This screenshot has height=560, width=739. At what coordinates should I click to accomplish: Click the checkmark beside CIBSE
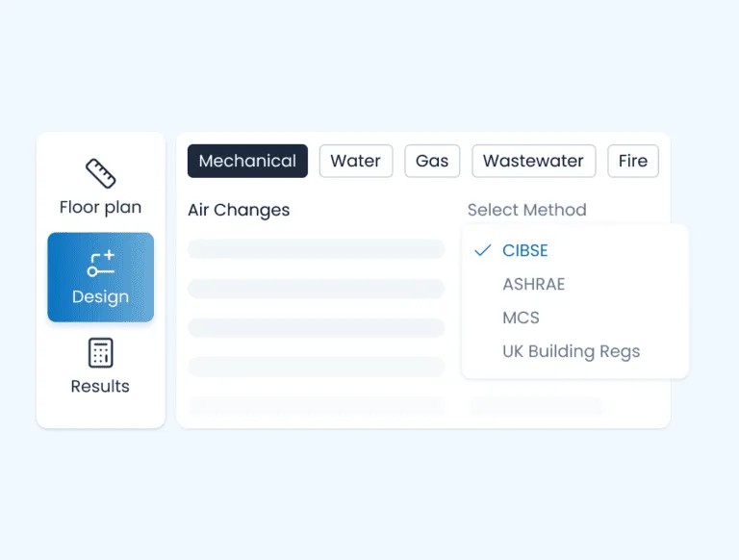coord(483,250)
